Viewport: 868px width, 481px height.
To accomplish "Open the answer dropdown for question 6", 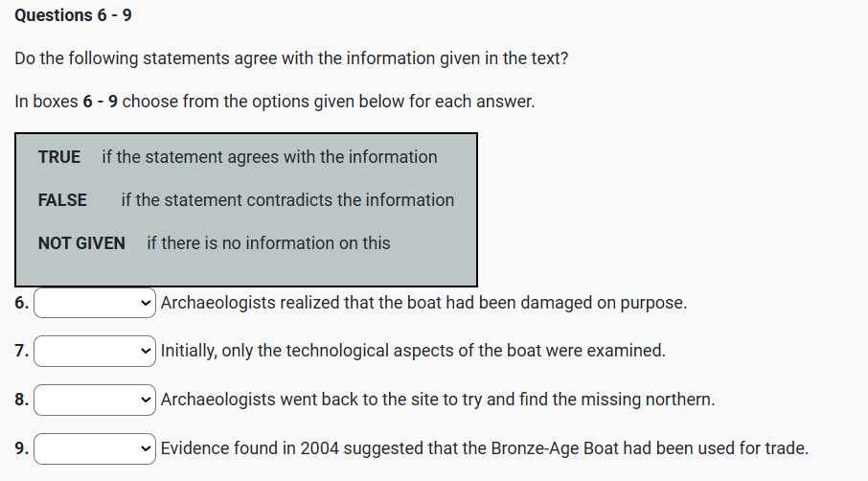I will pyautogui.click(x=94, y=303).
